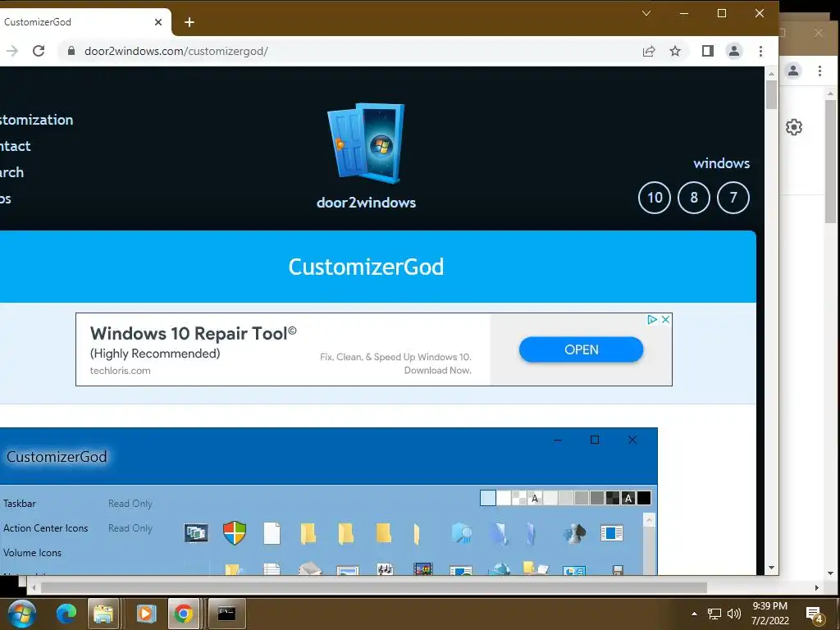This screenshot has width=840, height=630.
Task: Visit techloris.com ad link
Action: point(120,371)
